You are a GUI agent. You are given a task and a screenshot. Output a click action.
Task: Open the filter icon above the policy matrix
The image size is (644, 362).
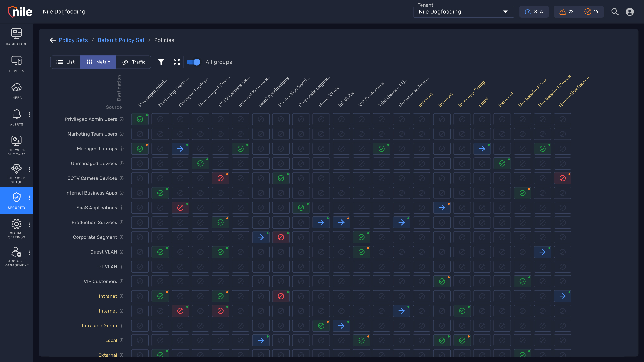(161, 62)
